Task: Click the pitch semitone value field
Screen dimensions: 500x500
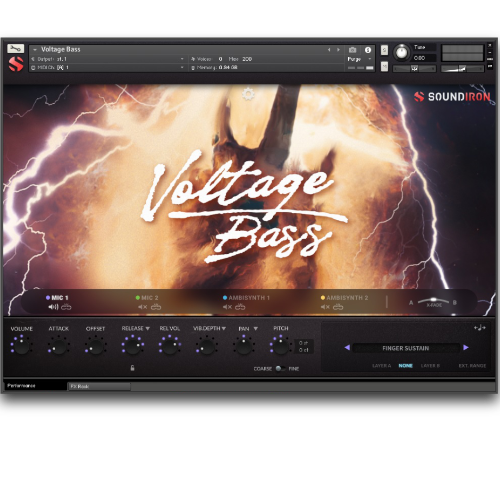Action: click(x=304, y=343)
